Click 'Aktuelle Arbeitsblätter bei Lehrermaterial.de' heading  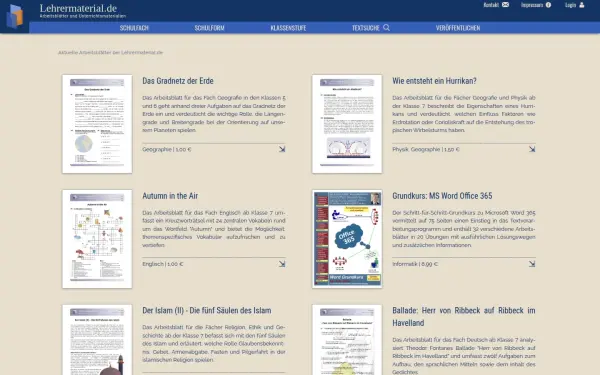[111, 52]
